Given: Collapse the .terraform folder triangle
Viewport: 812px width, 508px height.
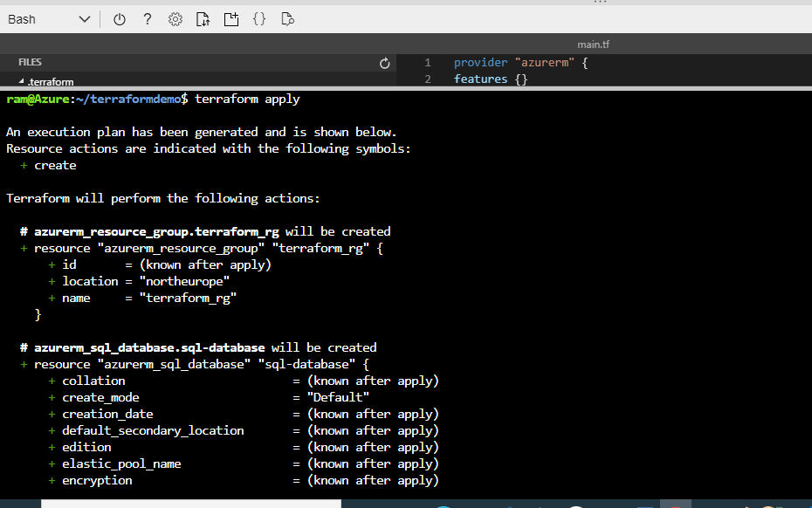Looking at the screenshot, I should click(21, 81).
